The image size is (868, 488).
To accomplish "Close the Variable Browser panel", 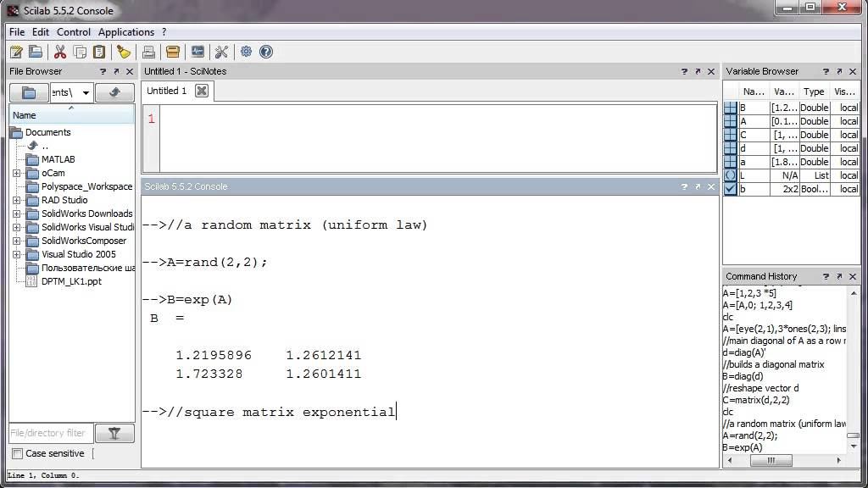I will click(x=853, y=71).
